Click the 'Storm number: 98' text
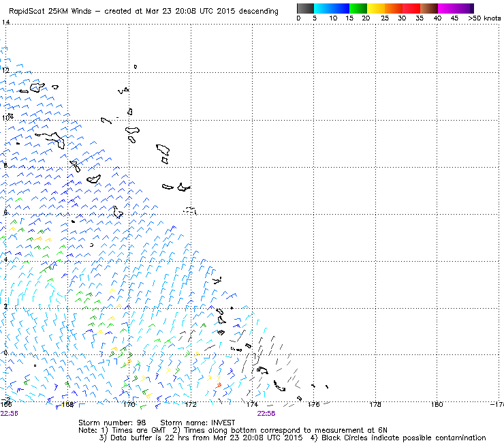This screenshot has width=504, height=443. (112, 423)
